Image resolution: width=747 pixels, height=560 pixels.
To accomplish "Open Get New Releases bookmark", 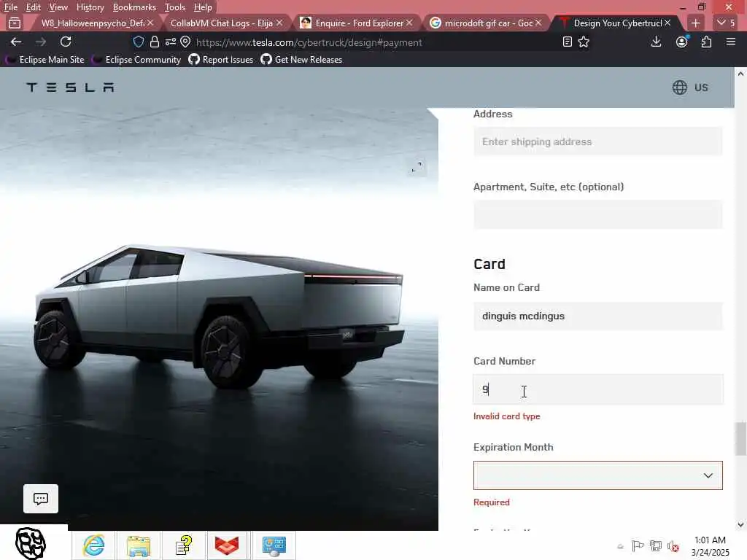I will coord(301,60).
